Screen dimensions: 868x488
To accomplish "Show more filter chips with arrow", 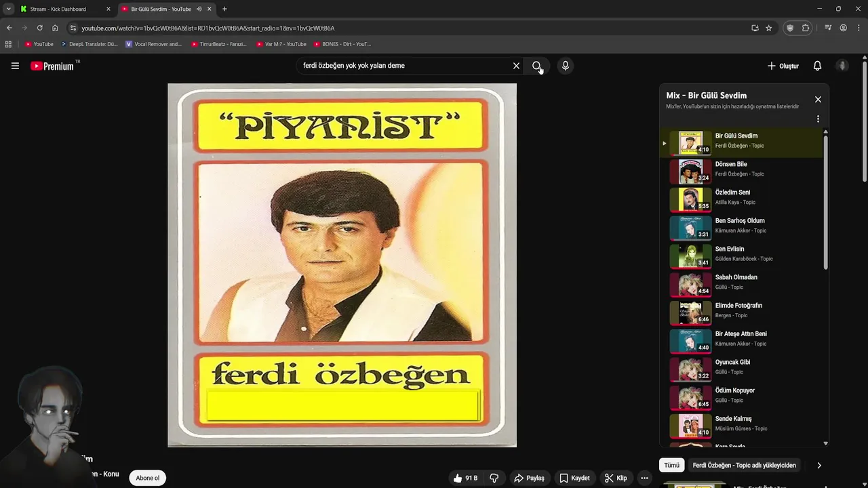I will (818, 465).
